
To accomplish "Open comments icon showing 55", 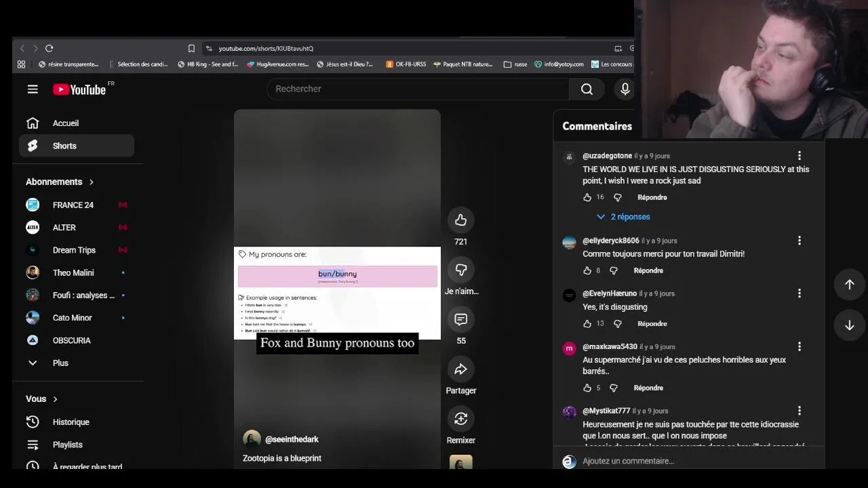I will coord(461,319).
